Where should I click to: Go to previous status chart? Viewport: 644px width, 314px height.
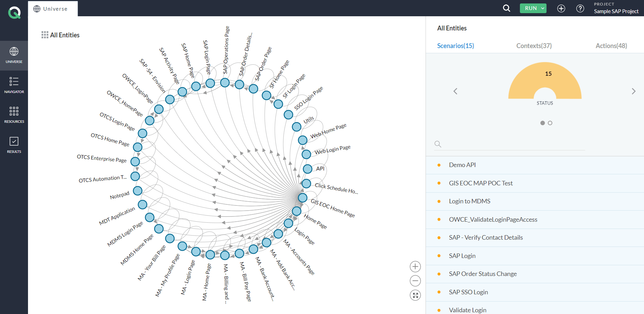[455, 91]
